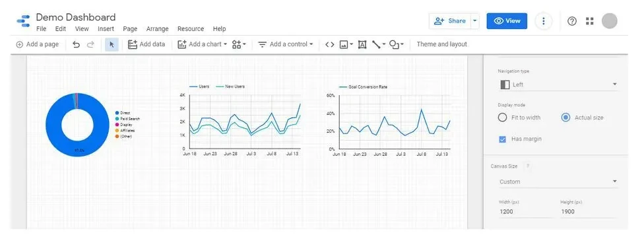Viewport: 644px width, 245px height.
Task: Click the Paid Search legend color dot
Action: click(x=117, y=119)
